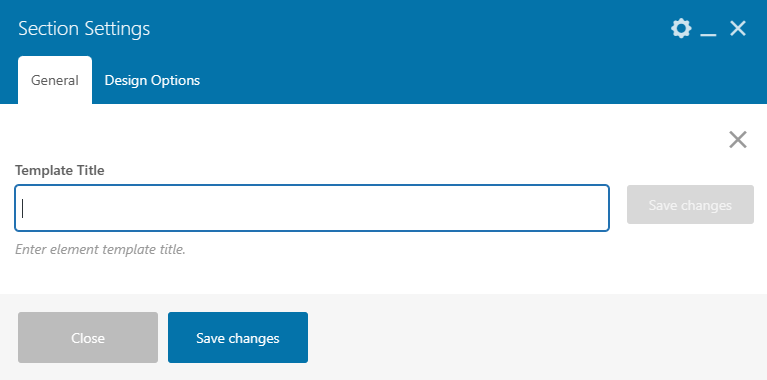Save the template title using the disabled button
The image size is (767, 380).
[x=690, y=204]
